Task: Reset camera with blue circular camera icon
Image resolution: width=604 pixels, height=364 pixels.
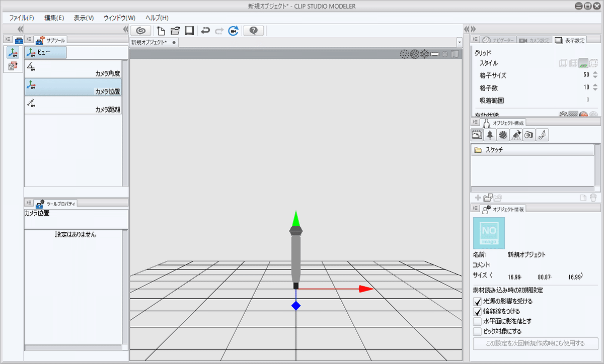Action: pyautogui.click(x=233, y=31)
